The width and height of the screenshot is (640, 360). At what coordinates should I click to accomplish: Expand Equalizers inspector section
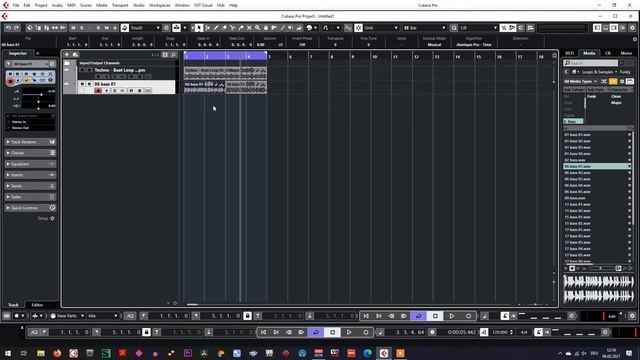[x=30, y=164]
